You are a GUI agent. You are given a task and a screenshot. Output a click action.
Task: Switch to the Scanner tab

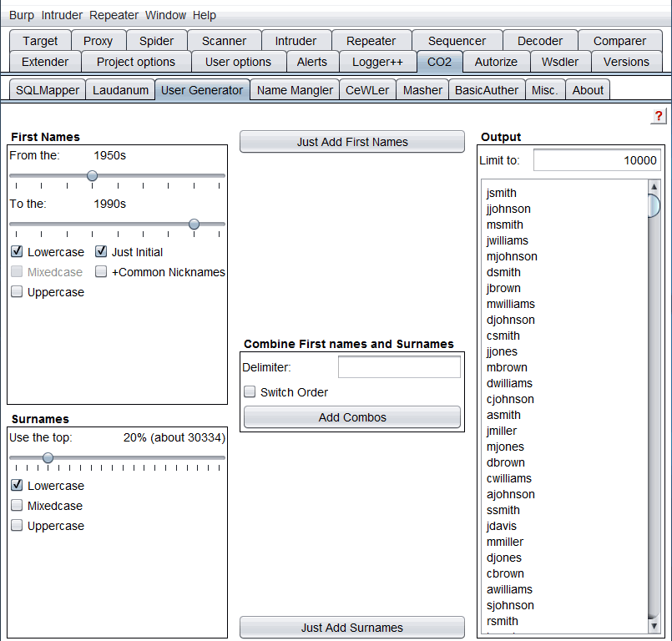point(225,41)
